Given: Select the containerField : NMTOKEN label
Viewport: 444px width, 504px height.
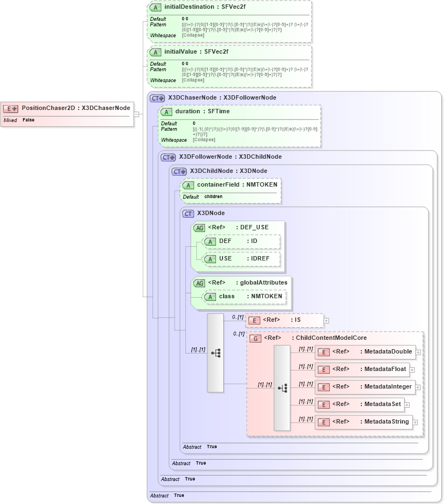Looking at the screenshot, I should pyautogui.click(x=237, y=184).
